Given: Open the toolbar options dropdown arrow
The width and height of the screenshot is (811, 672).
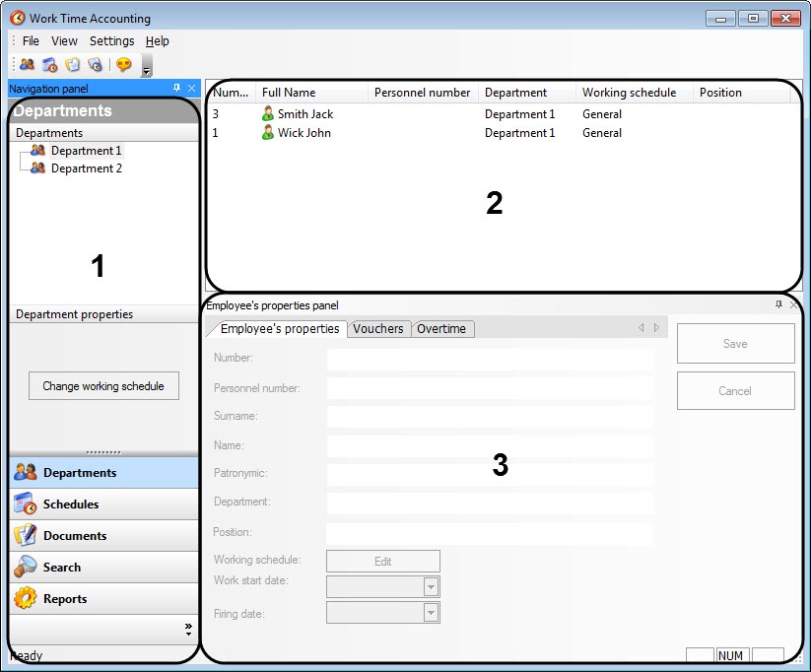Looking at the screenshot, I should (x=147, y=68).
